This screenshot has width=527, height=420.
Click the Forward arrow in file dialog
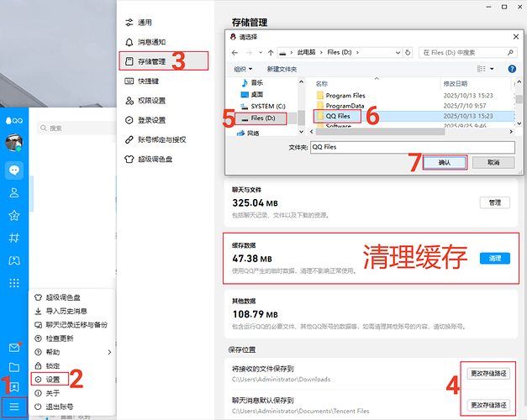(x=249, y=53)
